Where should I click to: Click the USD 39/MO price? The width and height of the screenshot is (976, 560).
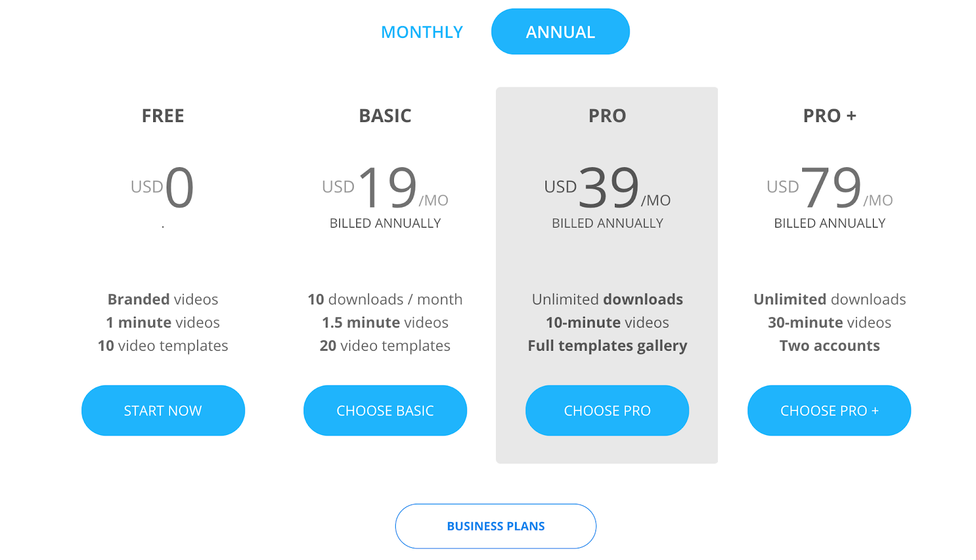point(607,188)
